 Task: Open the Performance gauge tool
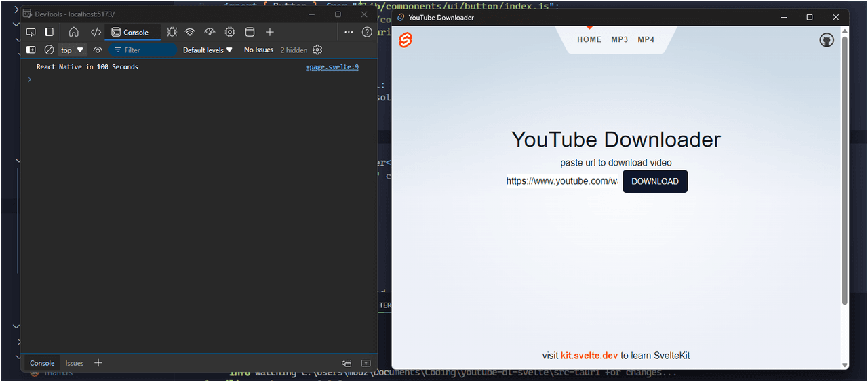point(210,32)
